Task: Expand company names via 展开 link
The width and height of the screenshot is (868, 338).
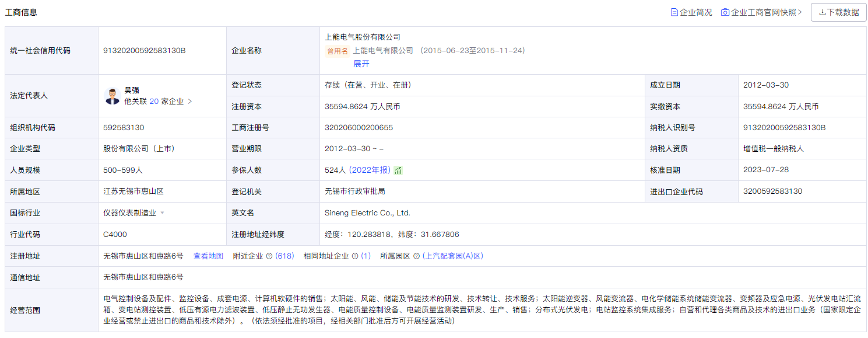Action: tap(361, 64)
